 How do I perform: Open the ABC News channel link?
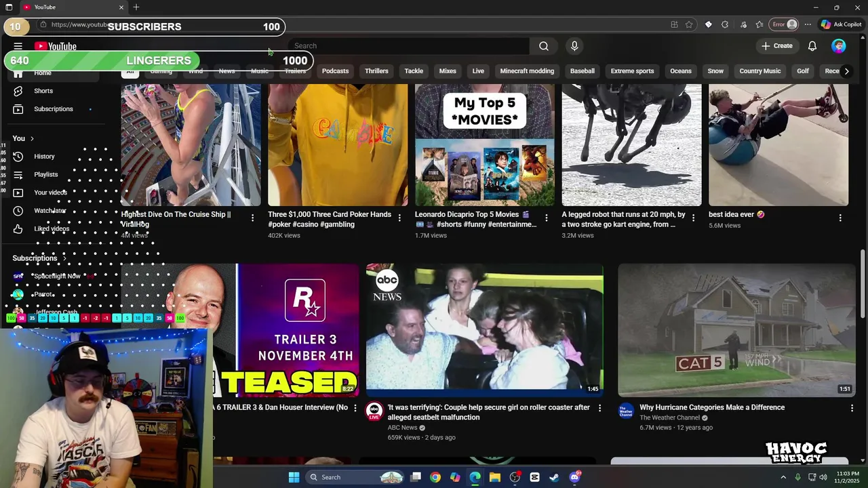pyautogui.click(x=402, y=428)
